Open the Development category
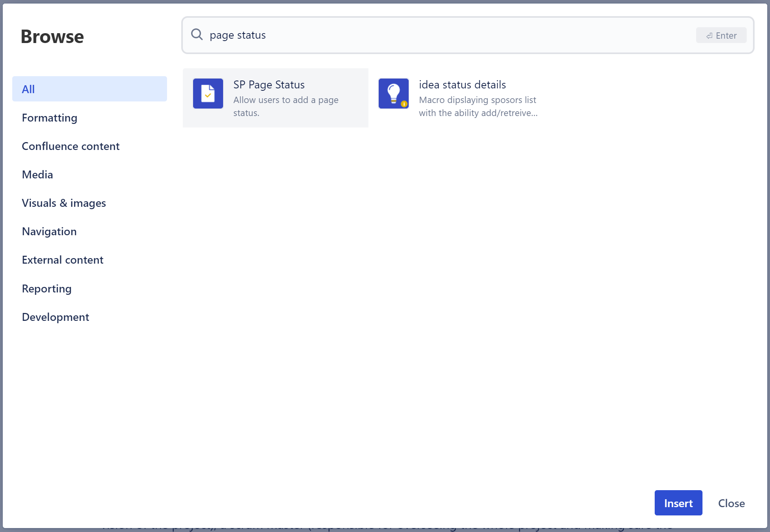Screen dimensions: 770x532 pyautogui.click(x=90, y=317)
